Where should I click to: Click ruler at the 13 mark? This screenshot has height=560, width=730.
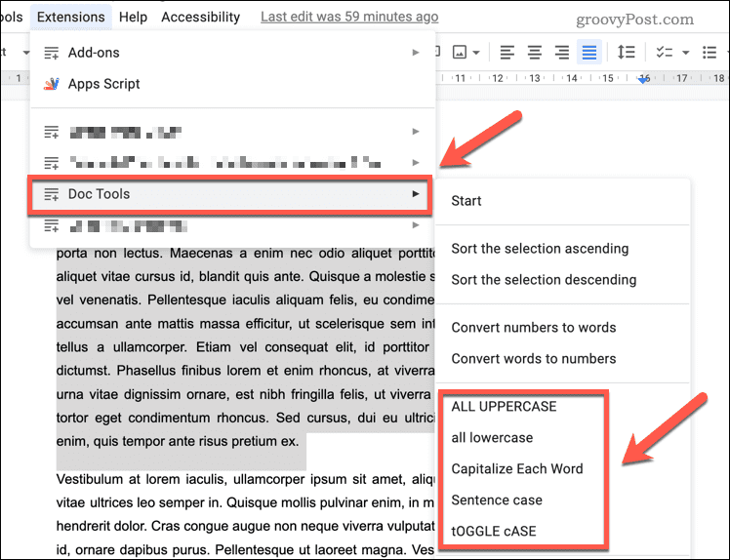tap(535, 78)
